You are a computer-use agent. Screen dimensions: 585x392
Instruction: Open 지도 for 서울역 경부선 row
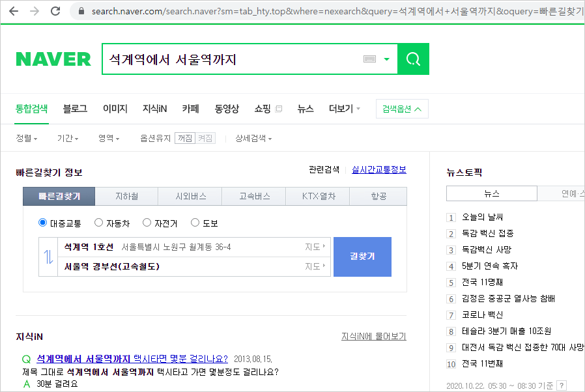315,266
